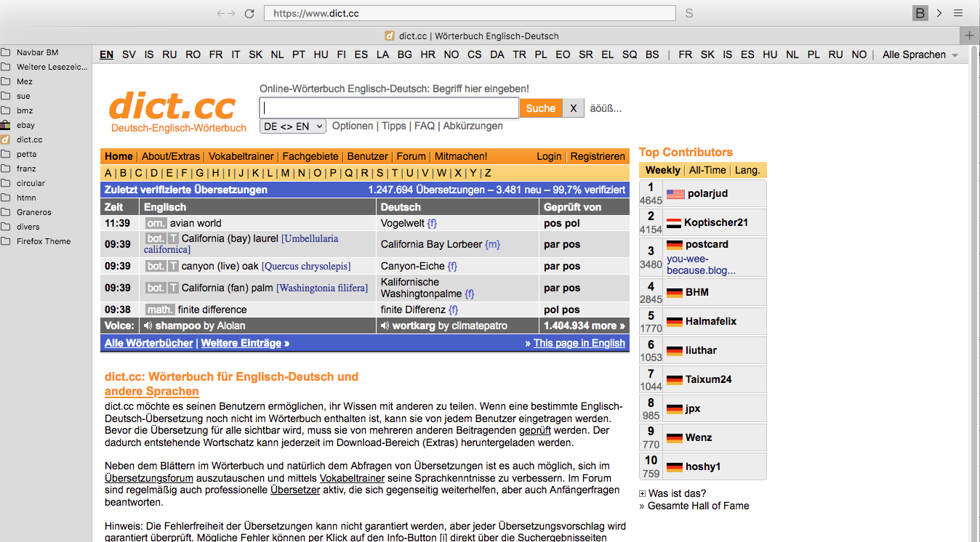Open the Optionen link below the search box
Image resolution: width=980 pixels, height=542 pixels.
(353, 126)
